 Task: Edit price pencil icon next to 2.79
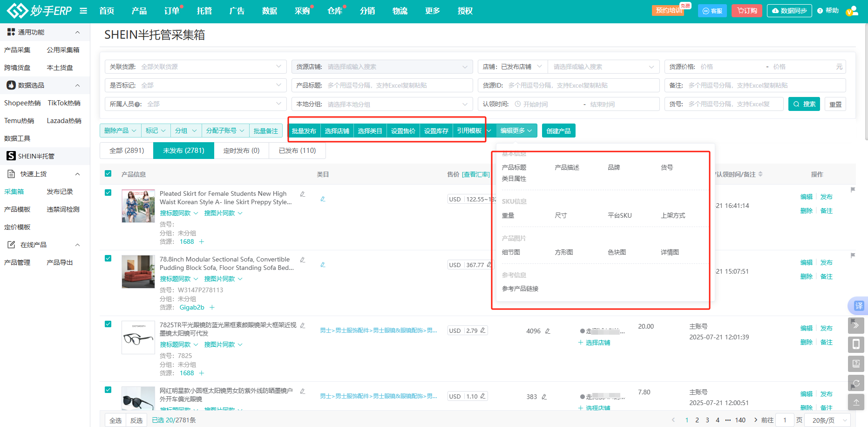(x=483, y=331)
